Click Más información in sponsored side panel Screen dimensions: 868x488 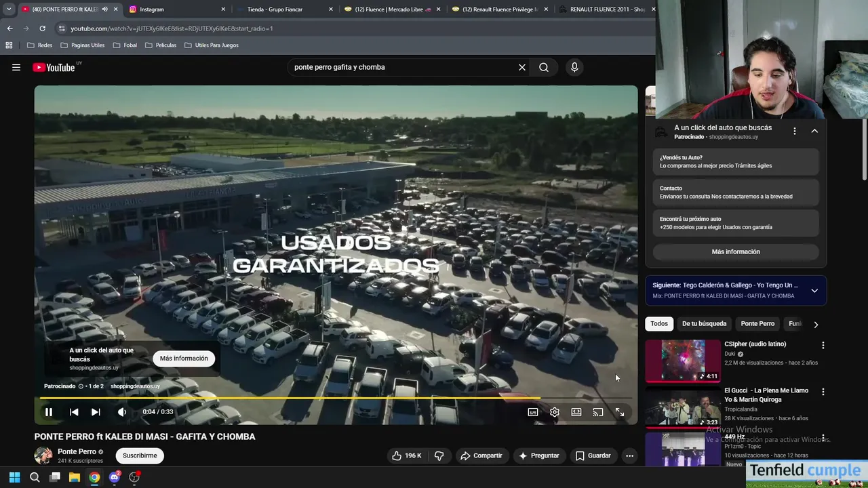[736, 251]
